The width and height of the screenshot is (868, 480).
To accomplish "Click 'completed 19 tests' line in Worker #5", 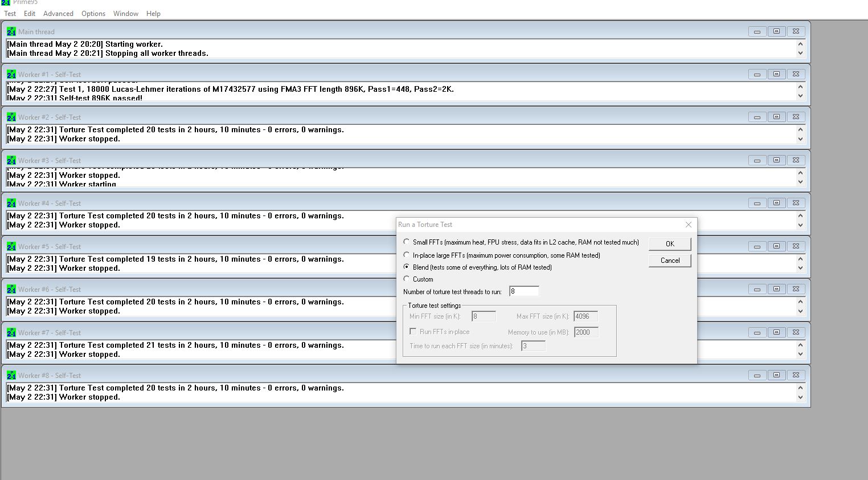I will [175, 259].
